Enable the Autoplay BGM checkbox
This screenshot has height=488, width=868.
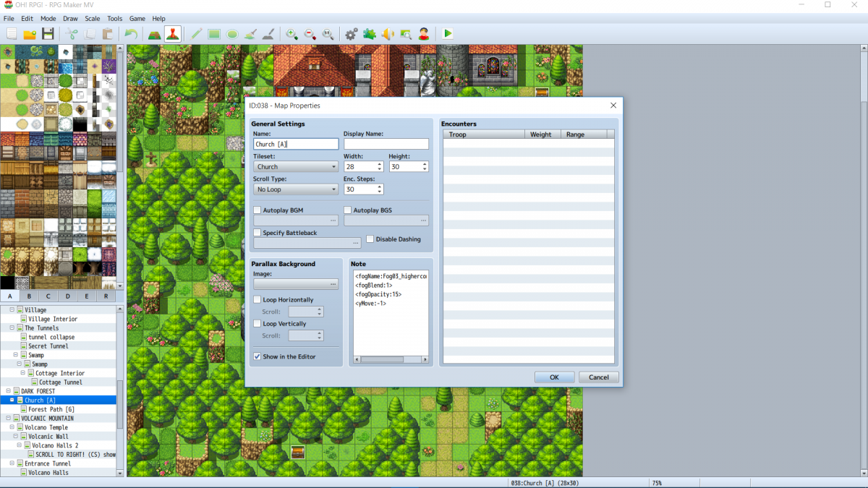point(258,210)
